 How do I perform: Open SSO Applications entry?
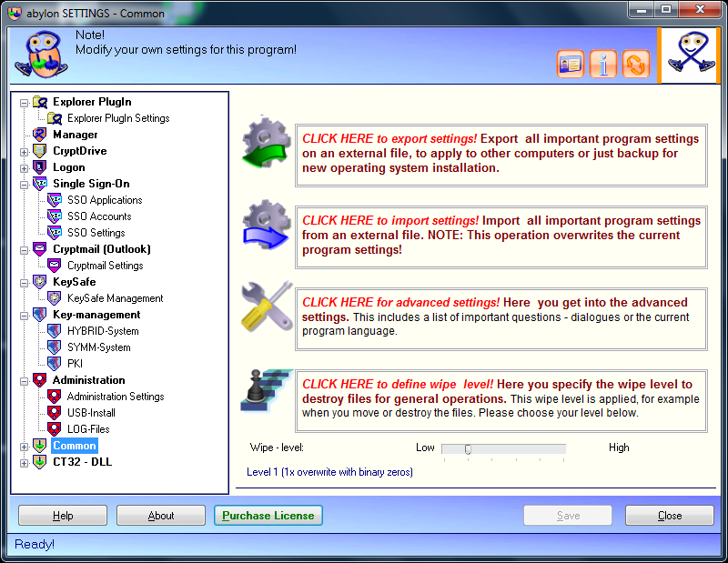[x=105, y=200]
